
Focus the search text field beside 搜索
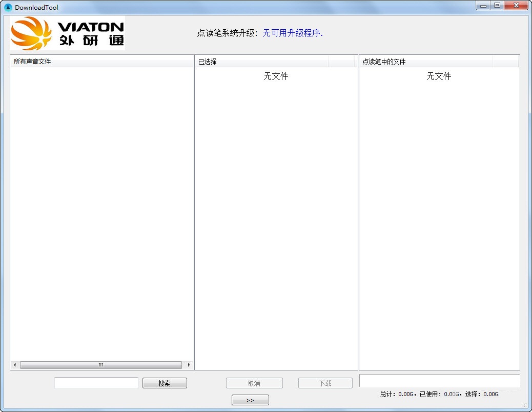tap(96, 383)
